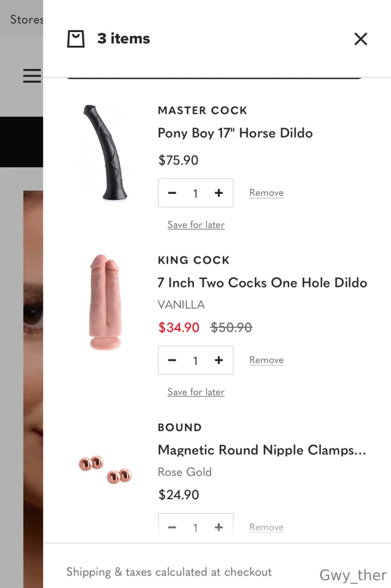Remove the Rose Gold item from cart

coord(266,527)
